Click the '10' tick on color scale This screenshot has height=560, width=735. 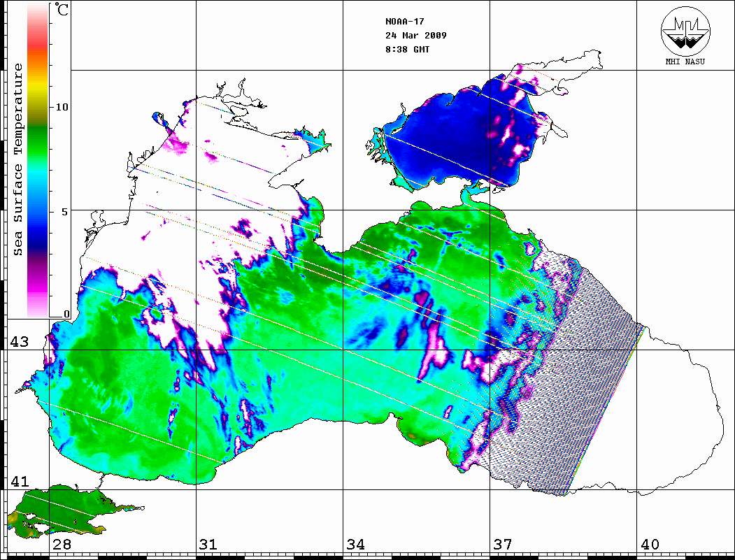pos(62,107)
